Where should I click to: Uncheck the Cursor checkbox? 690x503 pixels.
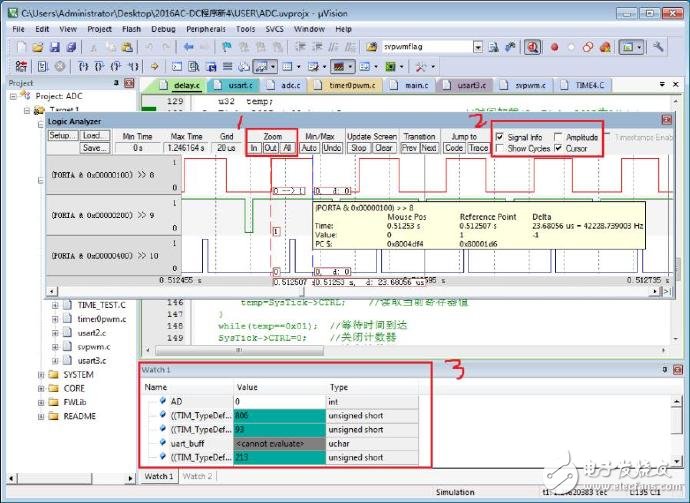tap(558, 148)
